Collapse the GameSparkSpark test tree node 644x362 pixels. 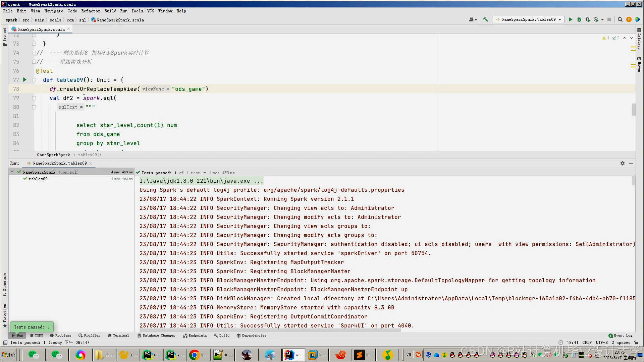click(12, 172)
